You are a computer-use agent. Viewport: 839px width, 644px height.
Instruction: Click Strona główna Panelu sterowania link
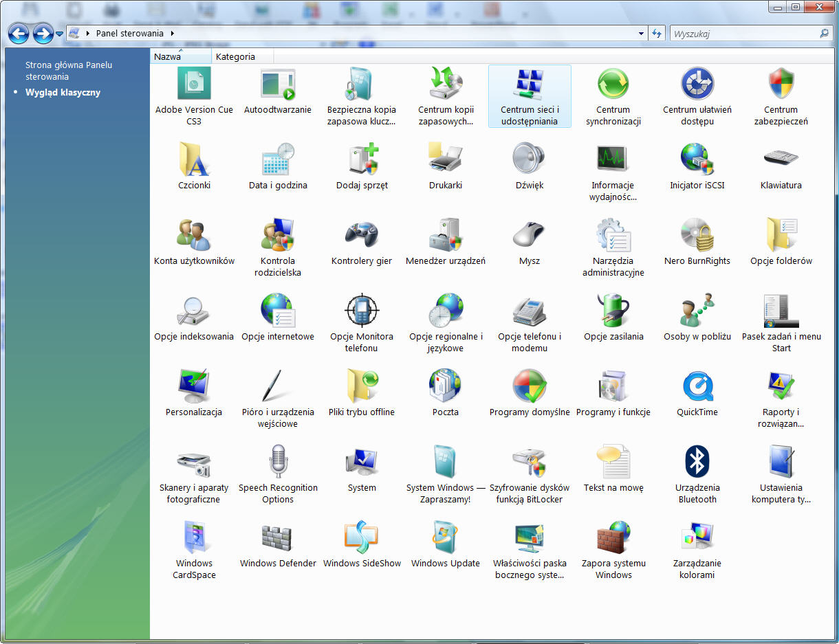69,71
